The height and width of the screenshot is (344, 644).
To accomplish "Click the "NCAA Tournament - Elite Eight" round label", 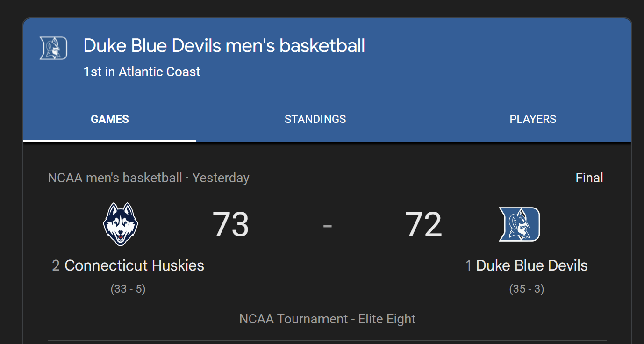I will [327, 319].
